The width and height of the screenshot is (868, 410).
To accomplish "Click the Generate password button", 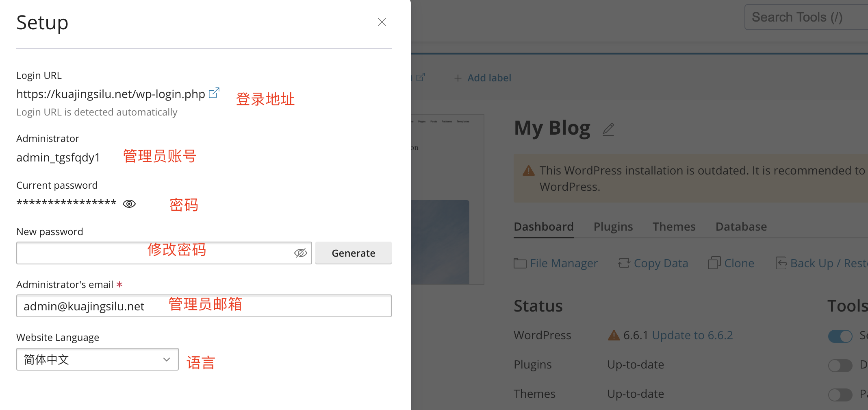I will [354, 253].
